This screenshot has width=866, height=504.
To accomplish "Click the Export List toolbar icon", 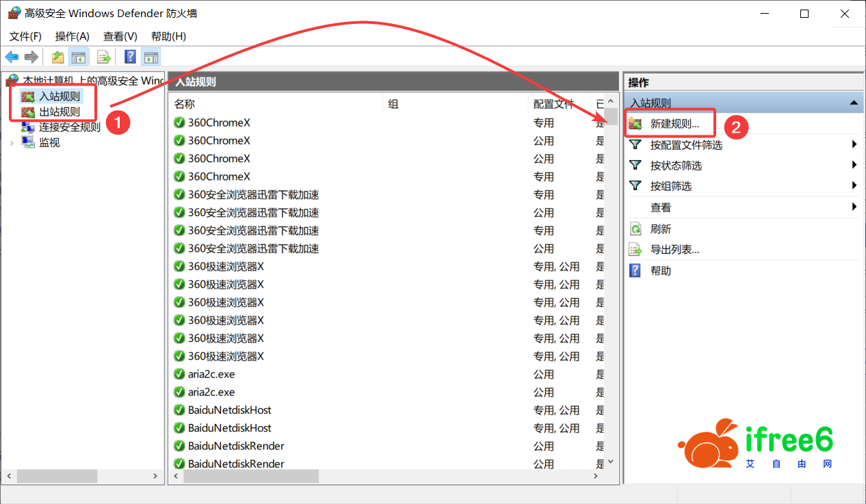I will (104, 57).
